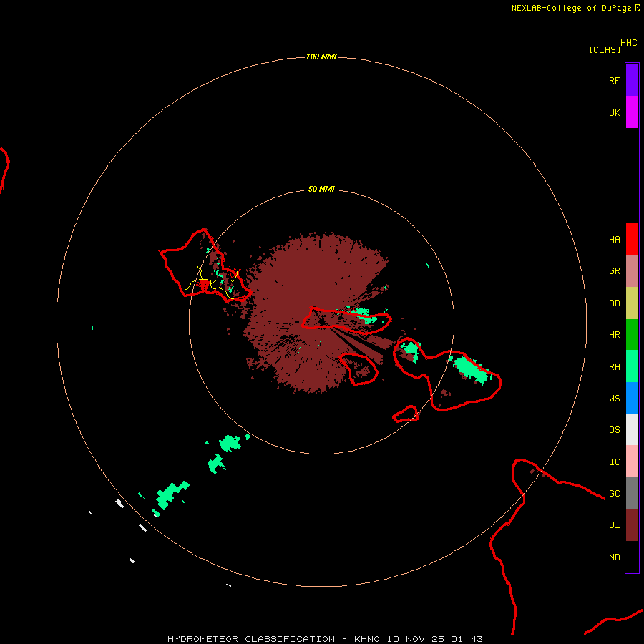Click the UK magenta legend swatch
Image resolution: width=644 pixels, height=644 pixels.
click(x=632, y=112)
